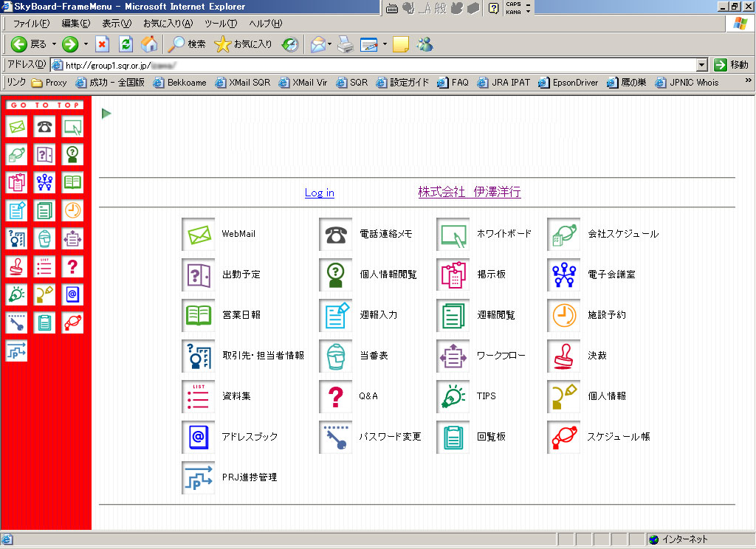
Task: Open the XMail SQR link bar item
Action: tap(243, 83)
